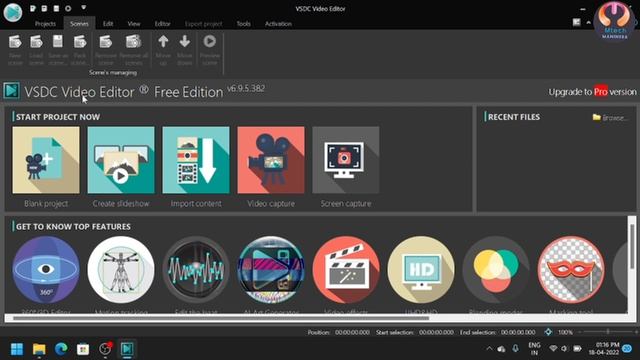
Task: Open the Projects ribbon tab
Action: pyautogui.click(x=45, y=24)
